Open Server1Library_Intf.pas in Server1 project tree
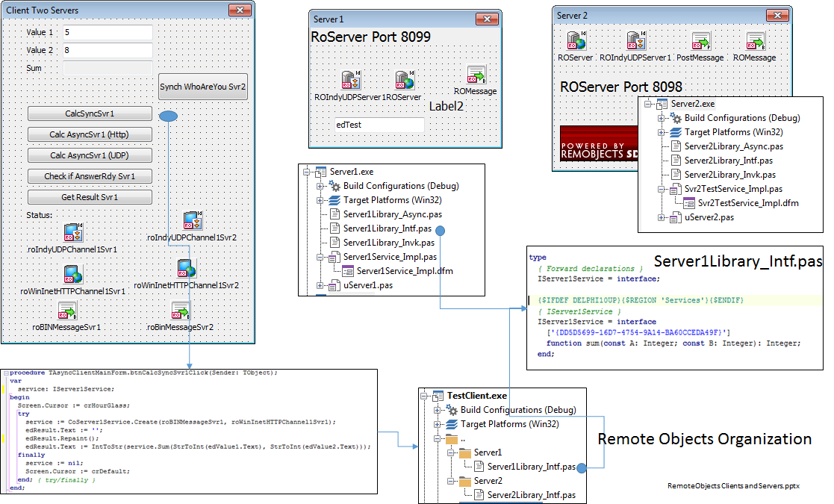The height and width of the screenshot is (504, 834). coord(387,228)
